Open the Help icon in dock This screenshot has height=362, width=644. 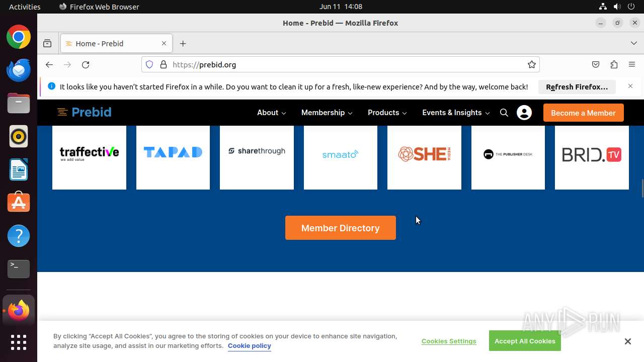coord(19,236)
